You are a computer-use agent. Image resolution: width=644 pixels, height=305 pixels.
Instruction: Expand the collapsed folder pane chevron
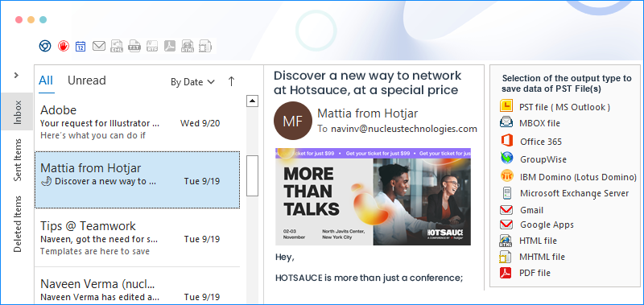(x=16, y=75)
